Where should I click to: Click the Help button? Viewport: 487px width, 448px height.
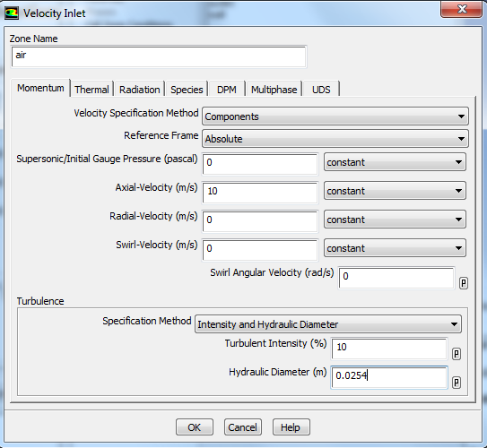(291, 427)
